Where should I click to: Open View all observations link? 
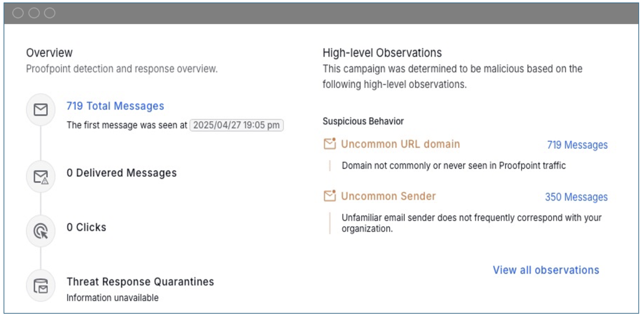coord(546,270)
